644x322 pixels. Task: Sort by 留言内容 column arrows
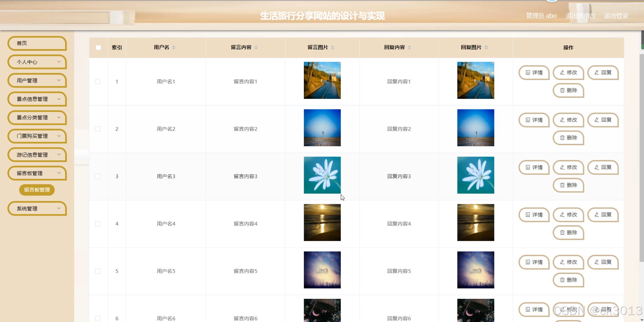tap(256, 47)
